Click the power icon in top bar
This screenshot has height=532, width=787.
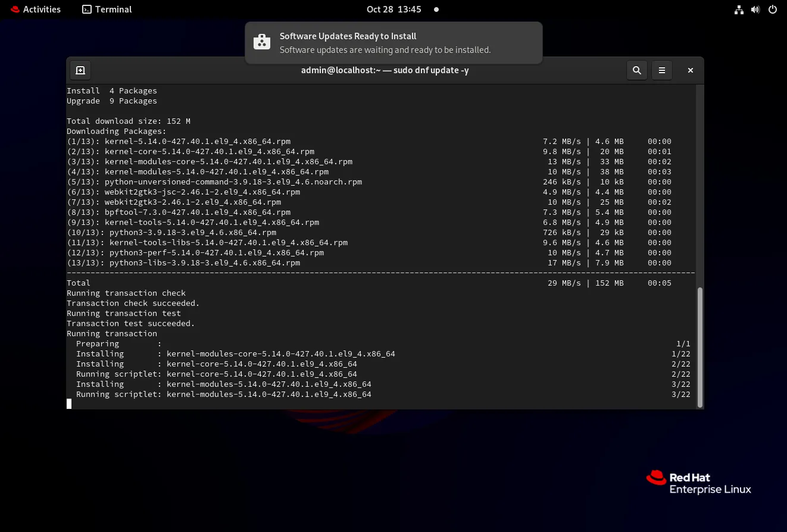pyautogui.click(x=773, y=10)
